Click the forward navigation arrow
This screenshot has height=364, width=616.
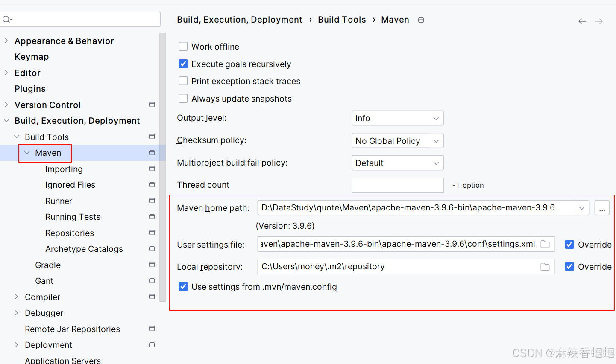[x=599, y=21]
